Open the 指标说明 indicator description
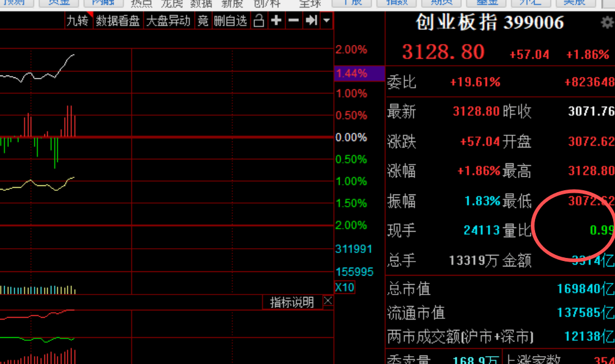 pos(292,302)
